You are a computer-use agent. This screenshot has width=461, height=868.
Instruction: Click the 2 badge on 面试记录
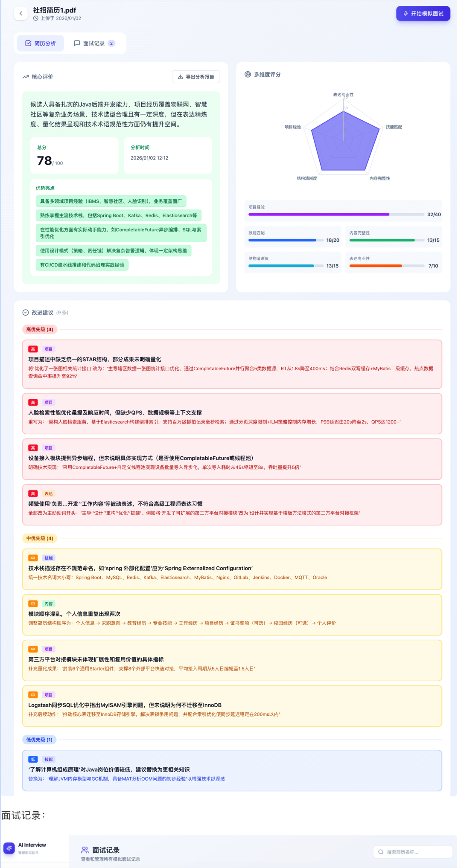111,43
